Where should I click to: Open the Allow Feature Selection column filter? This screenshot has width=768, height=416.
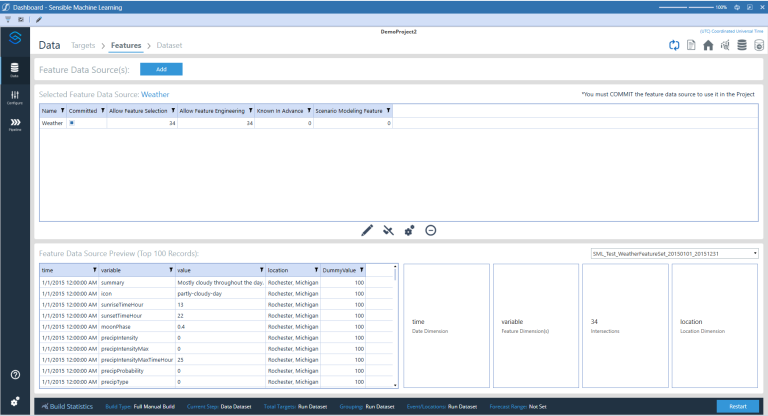click(x=173, y=111)
